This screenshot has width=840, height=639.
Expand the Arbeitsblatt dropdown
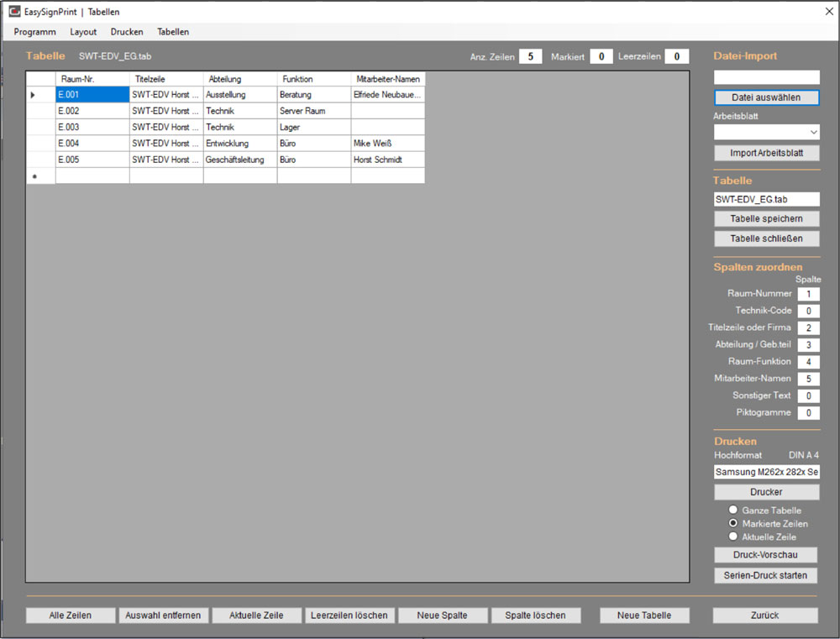coord(812,133)
